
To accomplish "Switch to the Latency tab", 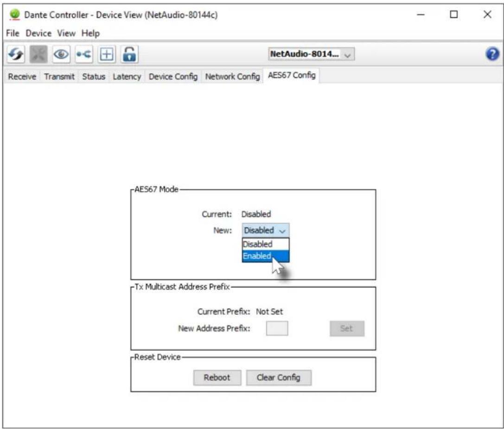I will pyautogui.click(x=127, y=77).
